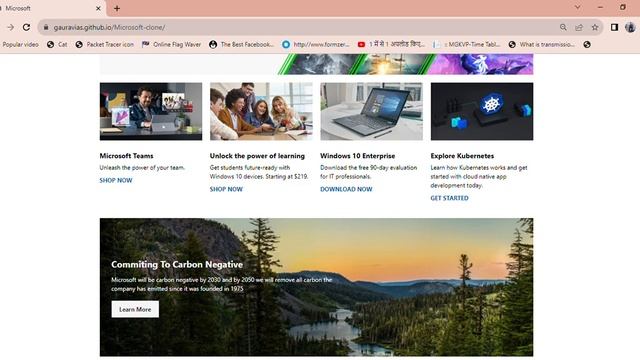
Task: Minimize the browser window
Action: (x=600, y=7)
